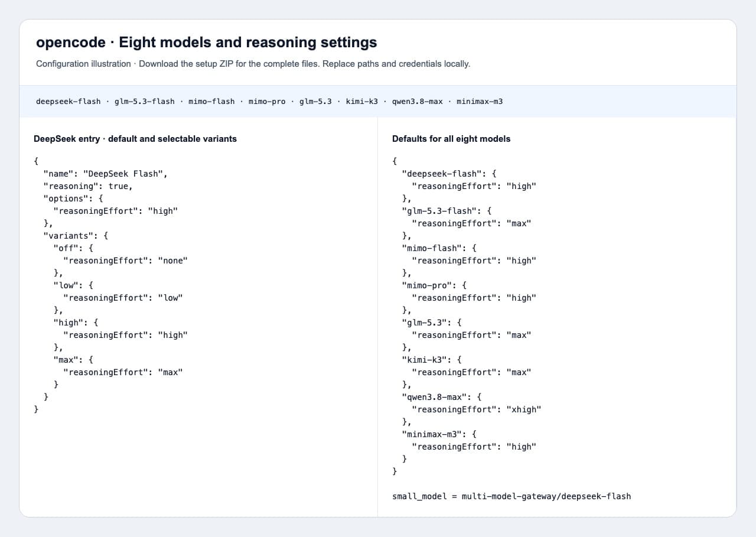Image resolution: width=756 pixels, height=537 pixels.
Task: Click the "options": { line
Action: coord(73,198)
